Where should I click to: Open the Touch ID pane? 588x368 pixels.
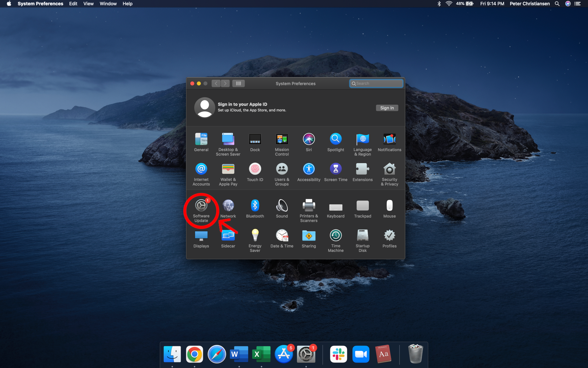(x=255, y=172)
